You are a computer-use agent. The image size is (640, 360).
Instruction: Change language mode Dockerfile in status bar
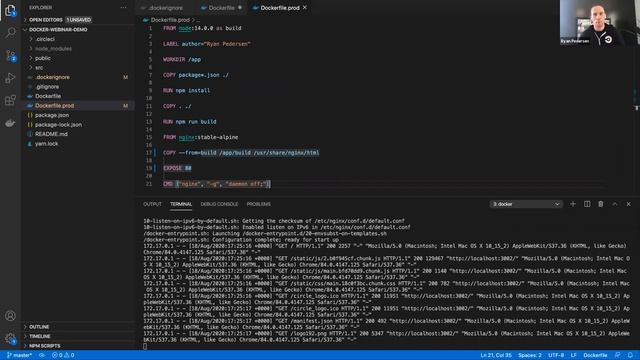595,355
